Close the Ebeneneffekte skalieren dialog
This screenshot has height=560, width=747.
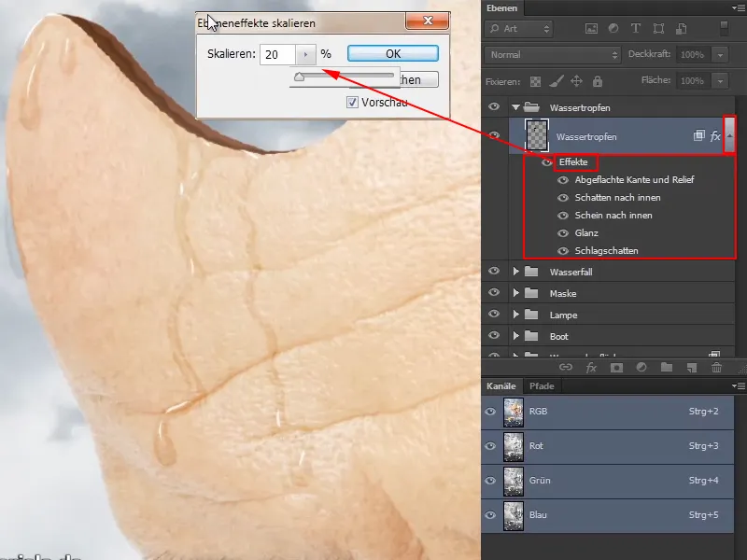[x=428, y=21]
